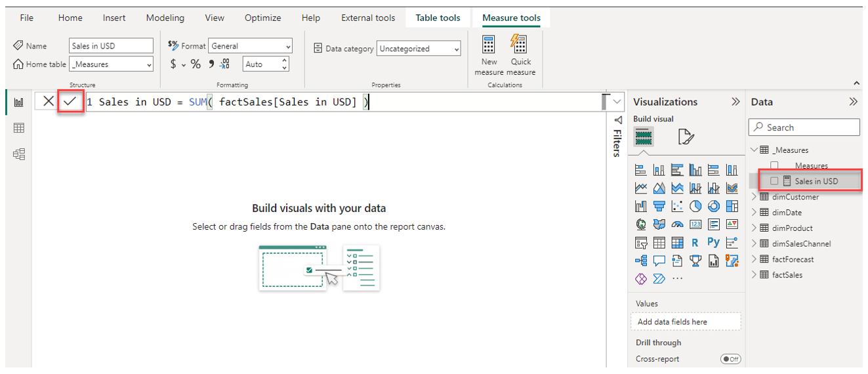
Task: Expand the factForecast table
Action: [754, 259]
